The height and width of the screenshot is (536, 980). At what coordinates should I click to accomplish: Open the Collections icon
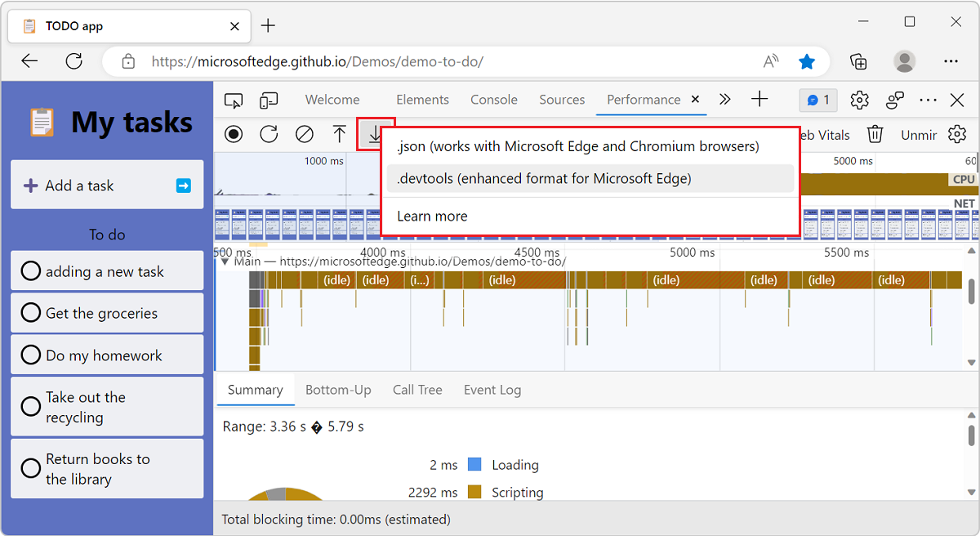(858, 61)
